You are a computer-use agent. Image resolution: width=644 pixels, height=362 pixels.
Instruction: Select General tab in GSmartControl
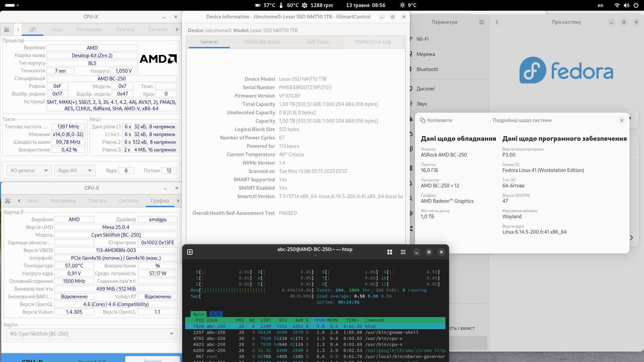click(209, 42)
